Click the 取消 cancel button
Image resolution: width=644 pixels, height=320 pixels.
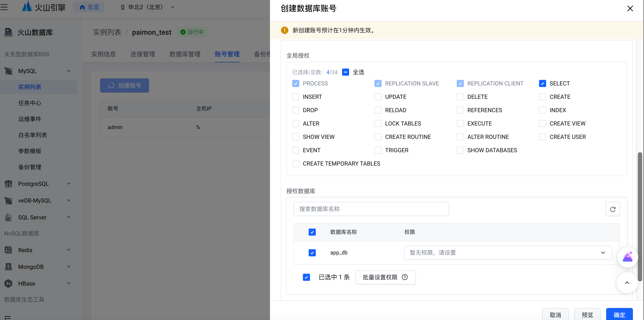click(555, 315)
